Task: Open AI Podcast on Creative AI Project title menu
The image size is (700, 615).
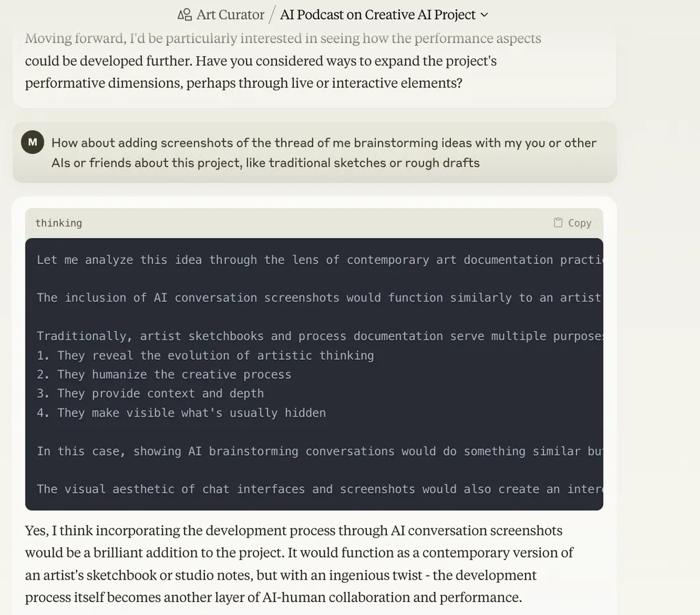Action: pyautogui.click(x=384, y=15)
